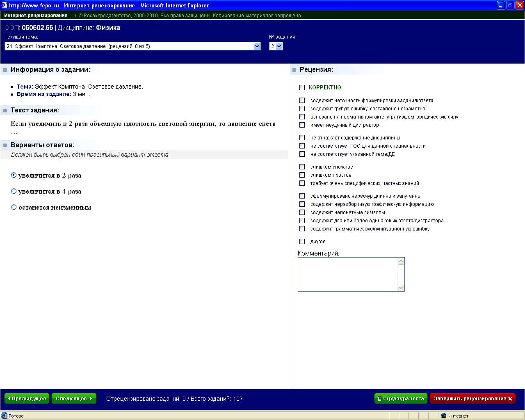Click the Internet Explorer title bar icon
The image size is (525, 420).
coord(4,5)
